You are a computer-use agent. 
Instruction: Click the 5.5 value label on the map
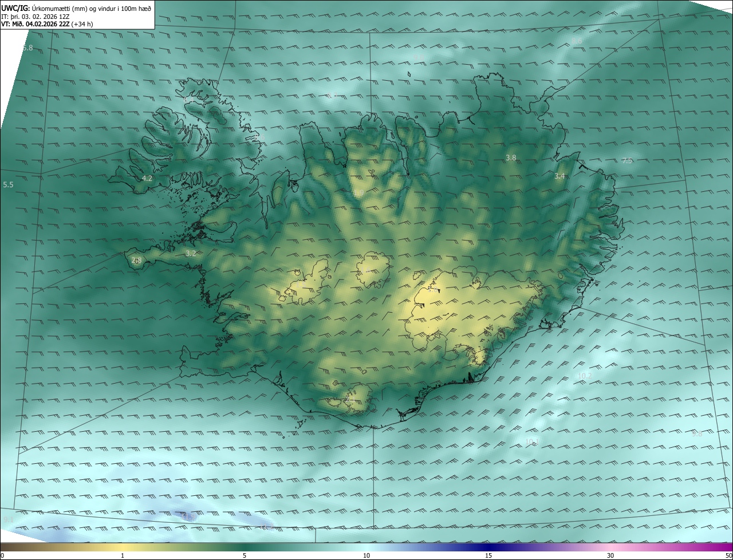pos(8,185)
